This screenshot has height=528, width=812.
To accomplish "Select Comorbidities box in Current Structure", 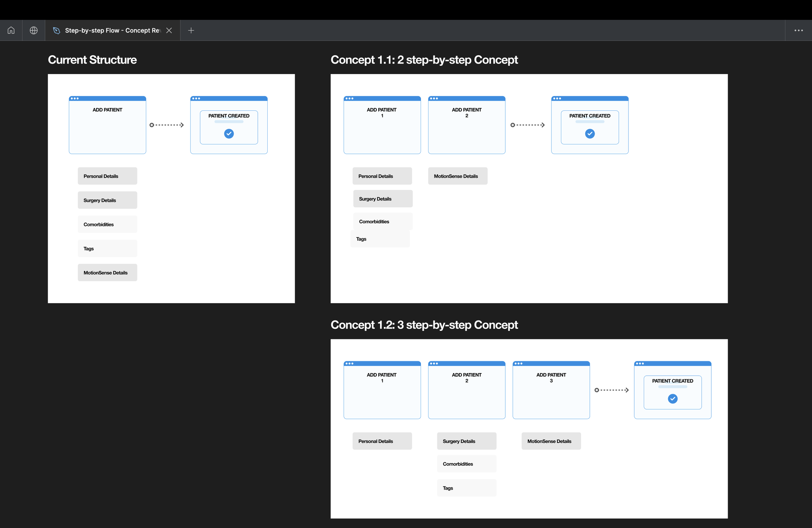I will pos(108,224).
